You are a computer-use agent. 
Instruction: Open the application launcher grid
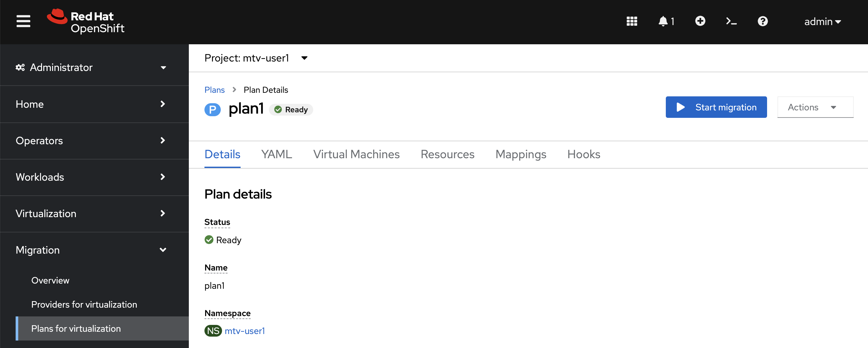632,21
